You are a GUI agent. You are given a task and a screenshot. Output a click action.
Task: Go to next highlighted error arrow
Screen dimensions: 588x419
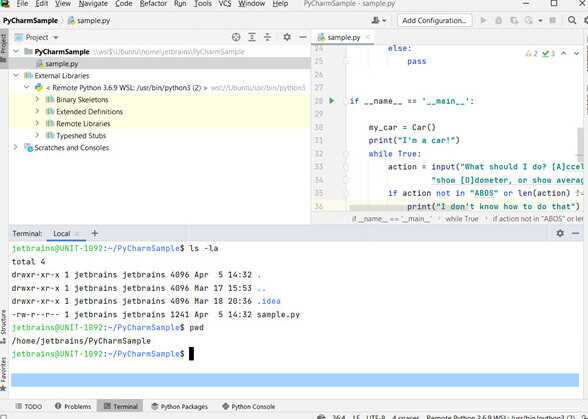tap(577, 54)
